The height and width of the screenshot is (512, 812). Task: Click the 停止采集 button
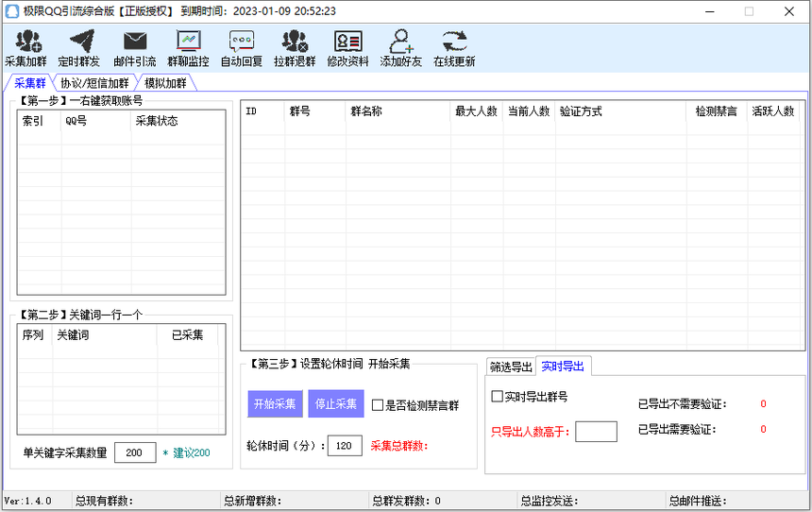point(335,403)
